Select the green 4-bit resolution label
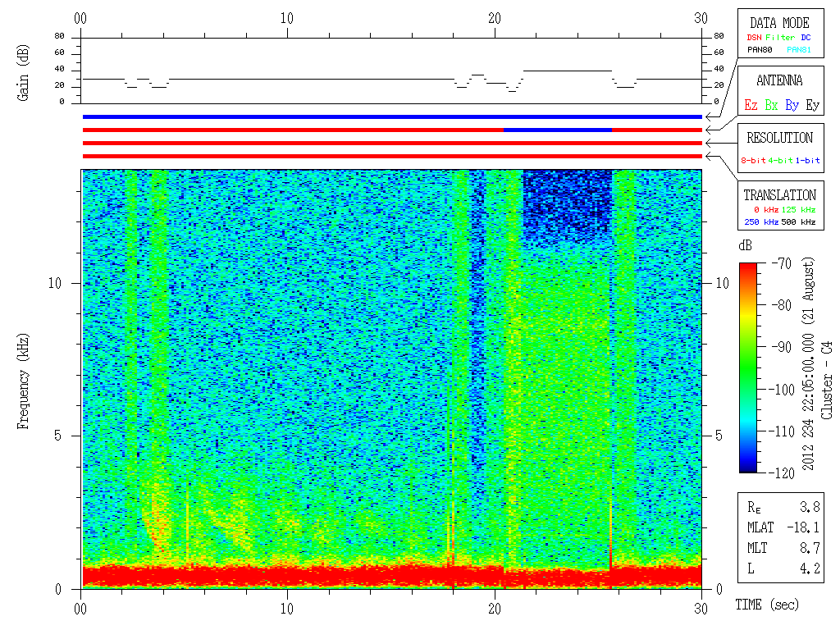This screenshot has height=630, width=840. click(780, 160)
